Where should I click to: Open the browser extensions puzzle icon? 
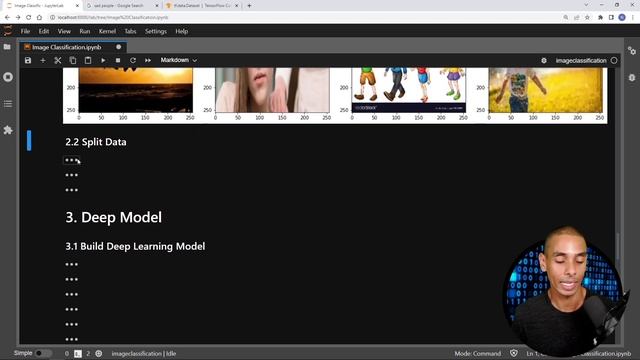coord(600,18)
